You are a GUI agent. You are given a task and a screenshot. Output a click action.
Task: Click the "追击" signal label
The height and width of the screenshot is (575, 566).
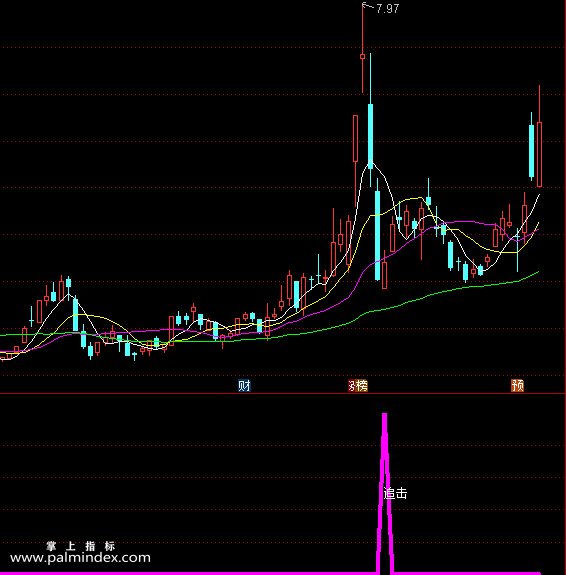(395, 494)
